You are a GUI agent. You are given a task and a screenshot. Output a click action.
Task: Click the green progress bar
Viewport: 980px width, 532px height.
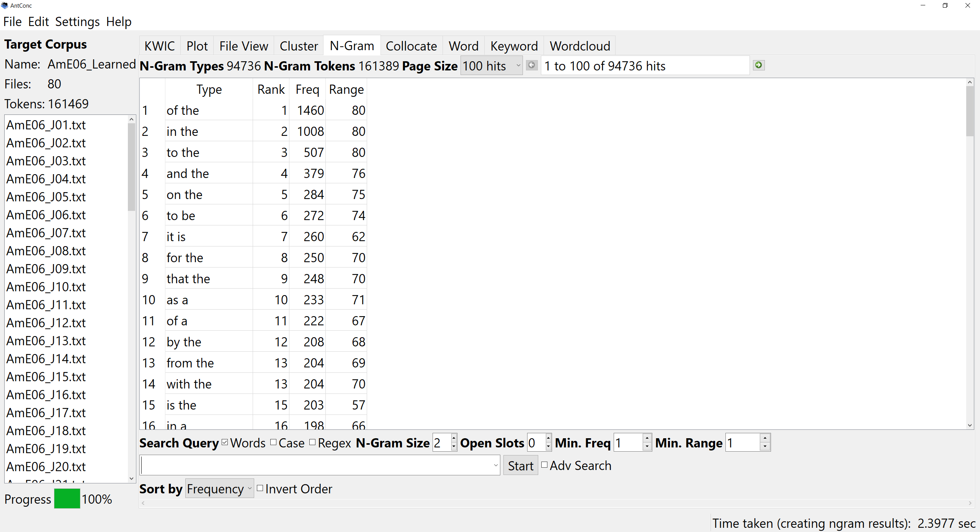click(67, 499)
